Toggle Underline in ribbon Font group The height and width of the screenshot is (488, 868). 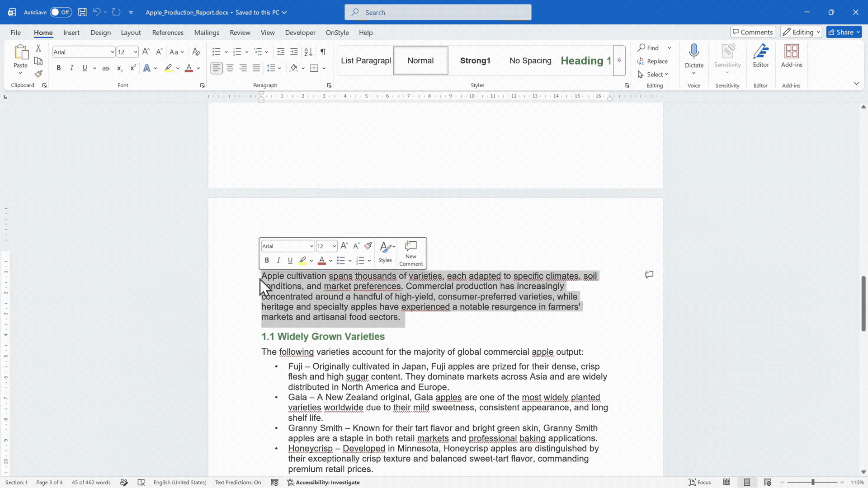(x=85, y=68)
